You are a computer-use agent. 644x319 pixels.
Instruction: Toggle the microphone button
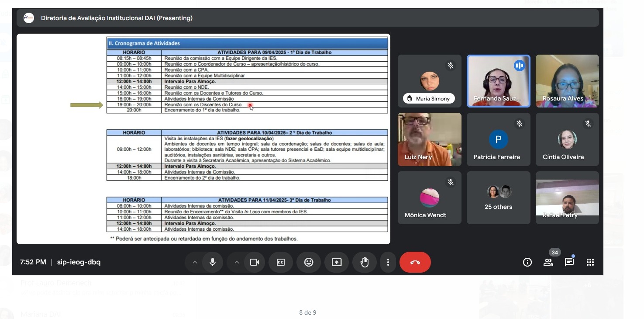tap(213, 262)
